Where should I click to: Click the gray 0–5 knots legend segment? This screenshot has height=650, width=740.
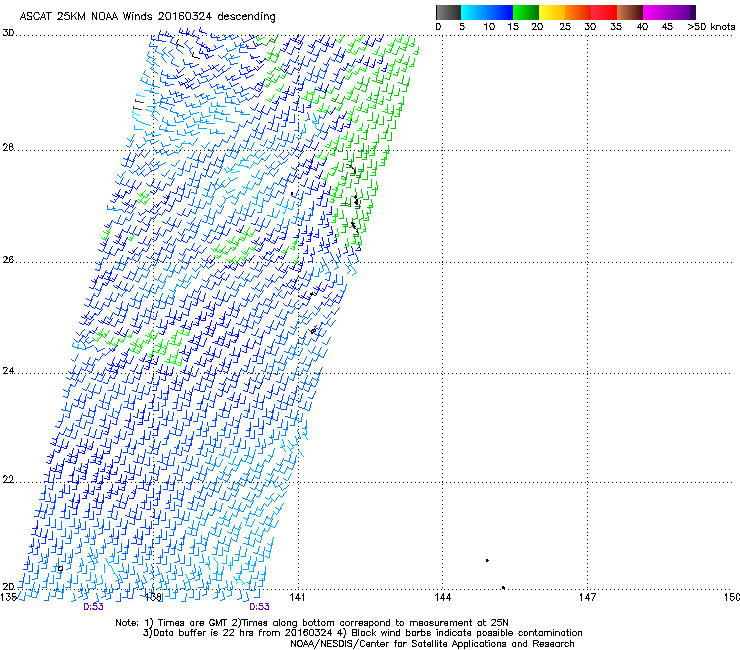(x=448, y=12)
